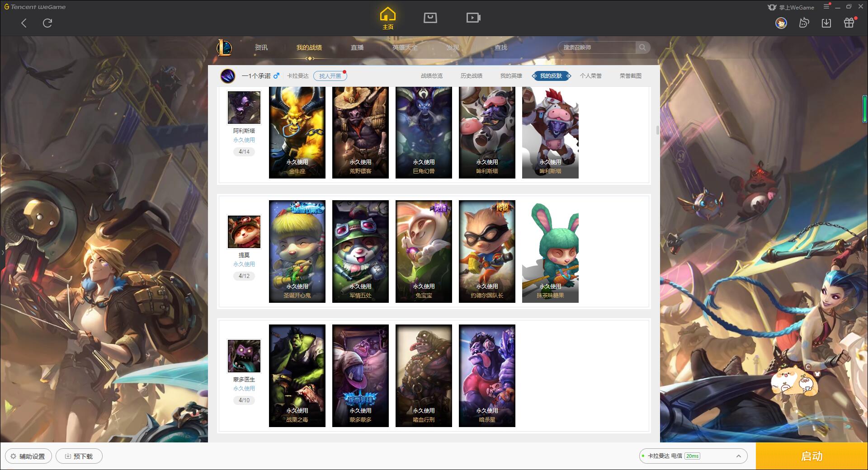
Task: Open the 暗杀星 skin card
Action: click(x=487, y=376)
